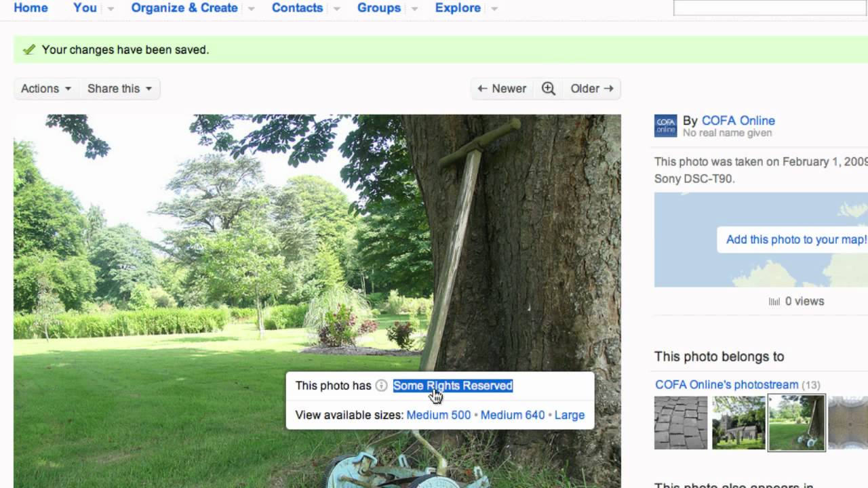Open the Contacts menu
The width and height of the screenshot is (868, 488).
pyautogui.click(x=297, y=8)
